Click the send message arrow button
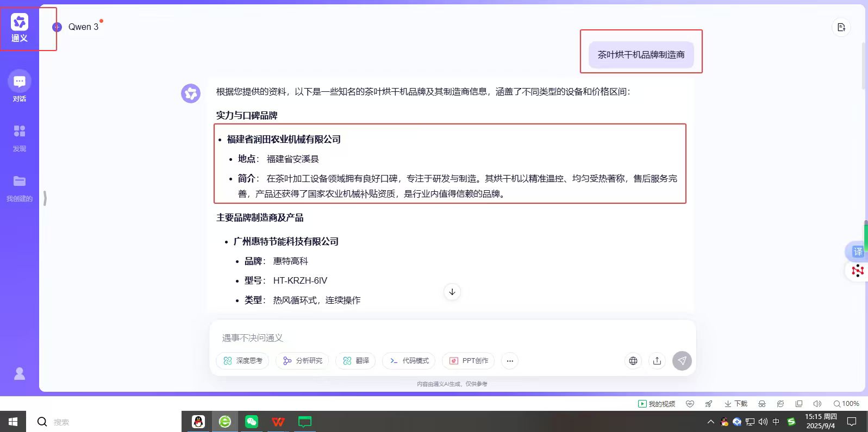 682,361
